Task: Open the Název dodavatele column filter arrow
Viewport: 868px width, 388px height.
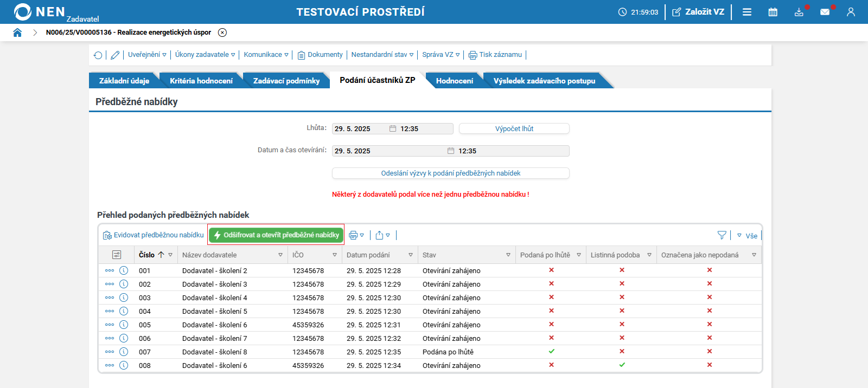Action: tap(280, 255)
